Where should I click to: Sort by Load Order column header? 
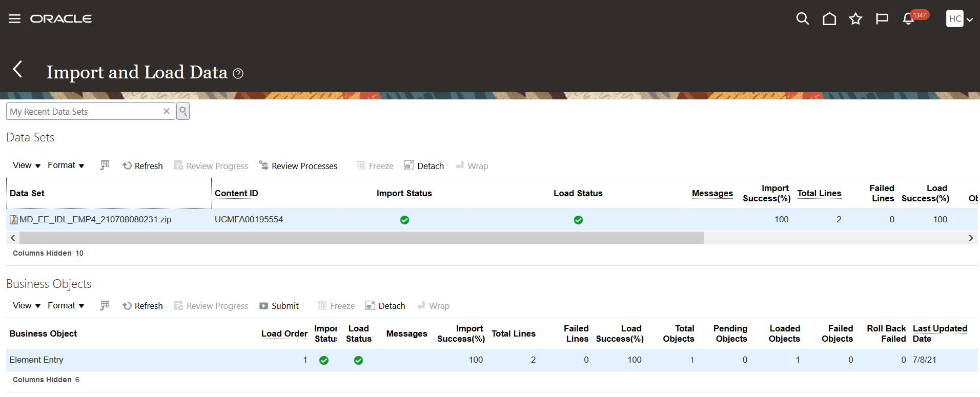coord(284,333)
